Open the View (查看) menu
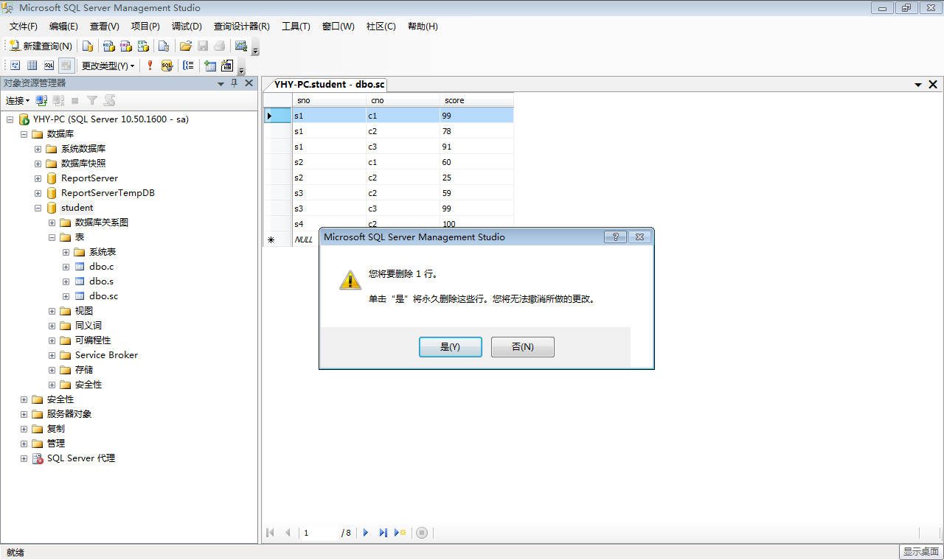The height and width of the screenshot is (560, 944). click(105, 27)
